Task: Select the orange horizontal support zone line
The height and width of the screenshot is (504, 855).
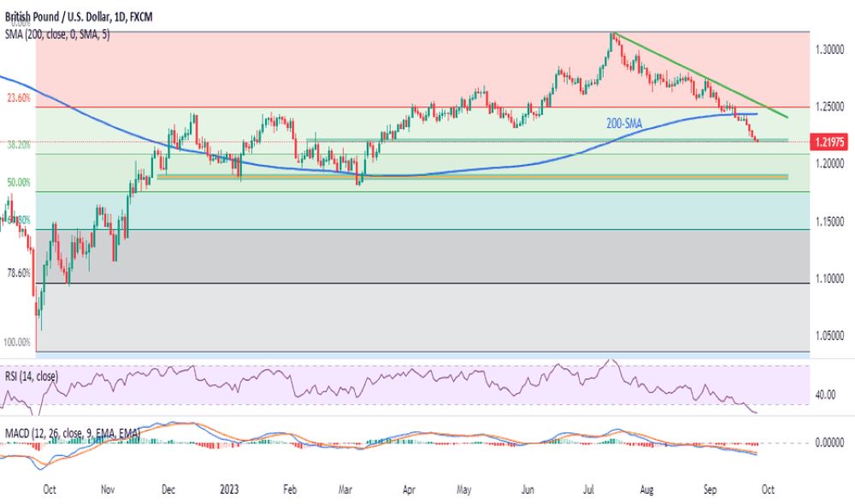Action: [472, 177]
